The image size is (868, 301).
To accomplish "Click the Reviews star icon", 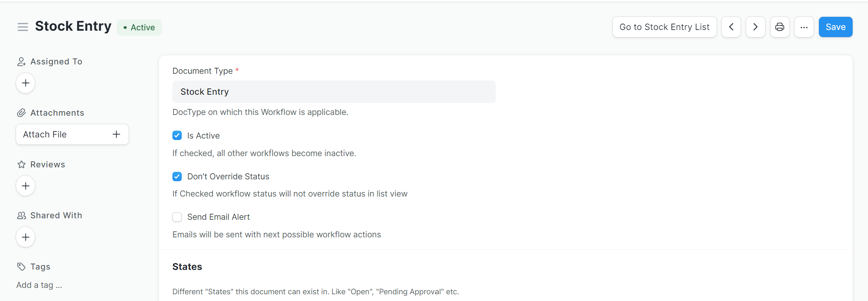I will [21, 164].
